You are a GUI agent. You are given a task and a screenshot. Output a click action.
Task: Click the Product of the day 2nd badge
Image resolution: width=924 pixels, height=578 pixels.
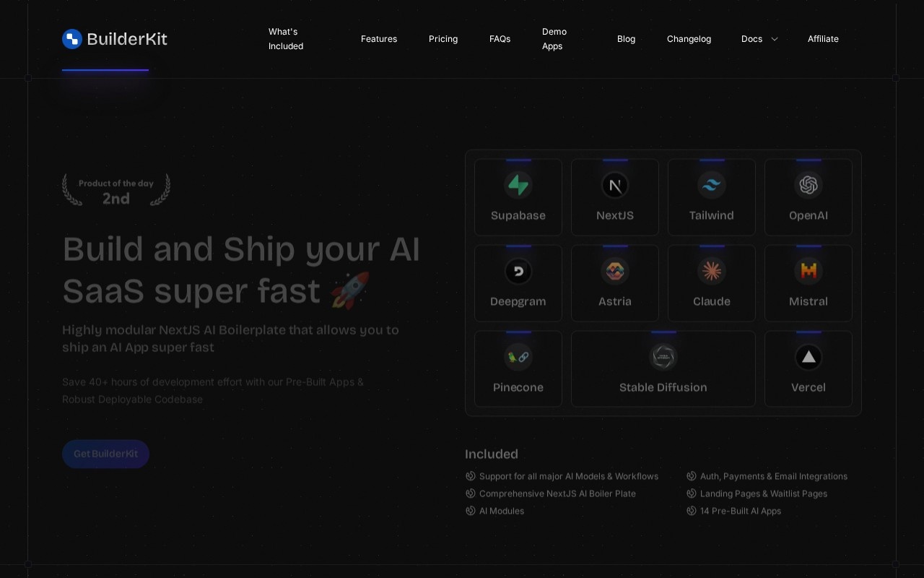pos(116,191)
